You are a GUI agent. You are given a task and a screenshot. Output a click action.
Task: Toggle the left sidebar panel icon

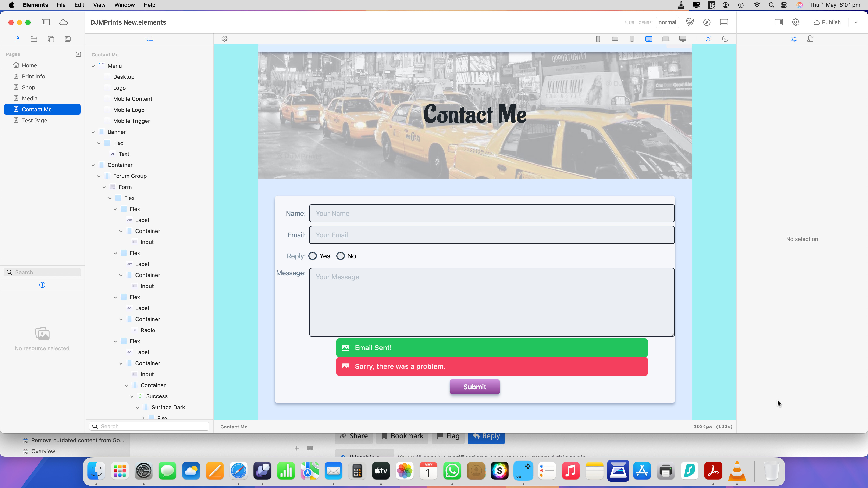tap(46, 22)
